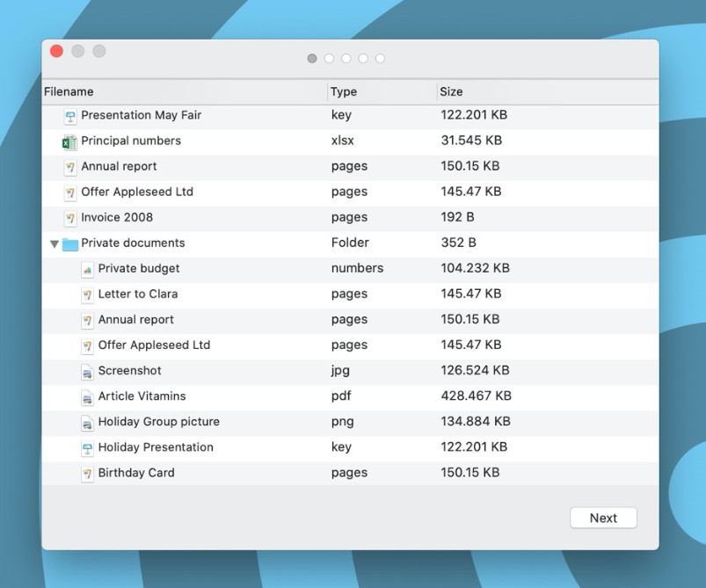Click the image icon beside Holiday Group picture
The image size is (706, 588).
(87, 424)
